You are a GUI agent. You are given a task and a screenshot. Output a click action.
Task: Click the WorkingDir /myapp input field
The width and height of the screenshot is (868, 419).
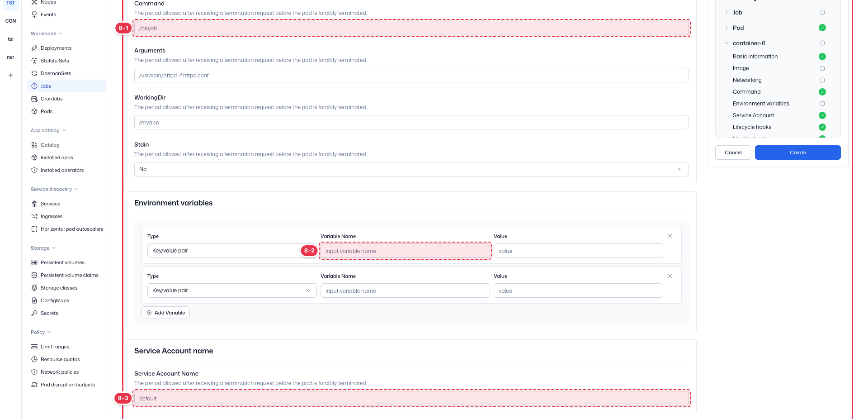click(411, 122)
